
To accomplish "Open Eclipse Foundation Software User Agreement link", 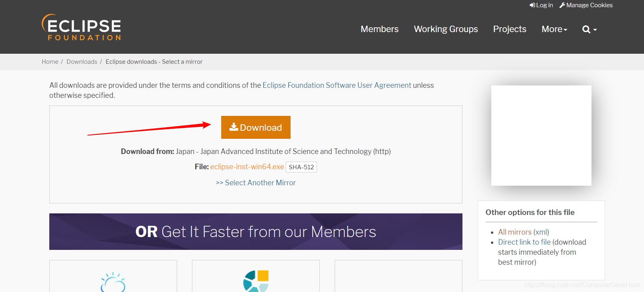I will 337,85.
